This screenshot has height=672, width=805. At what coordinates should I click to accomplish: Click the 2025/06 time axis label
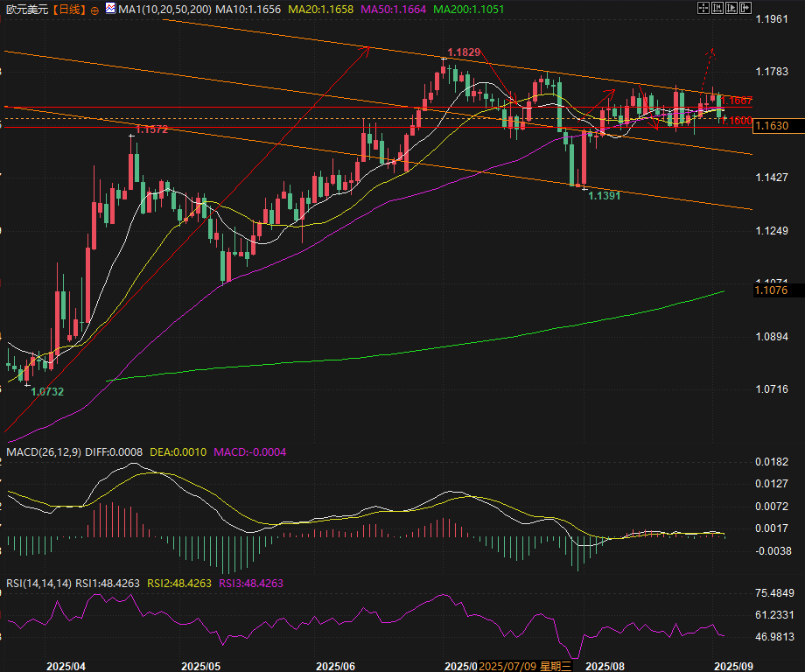335,667
